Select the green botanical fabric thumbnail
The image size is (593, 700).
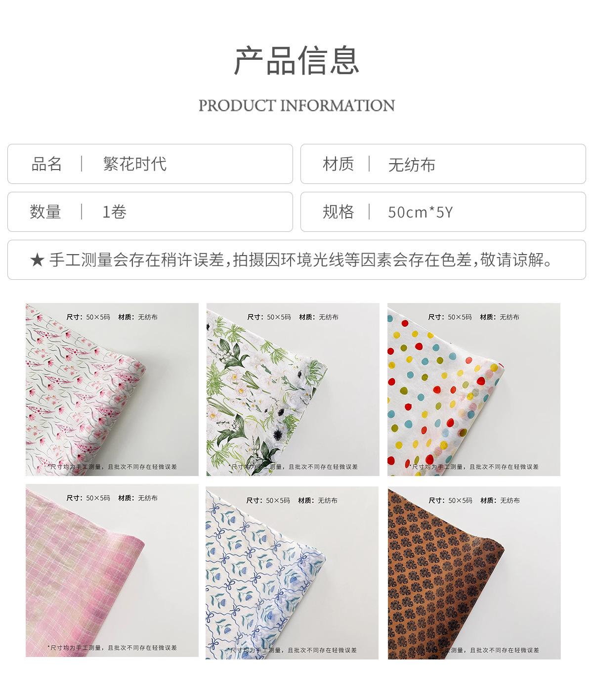point(293,390)
